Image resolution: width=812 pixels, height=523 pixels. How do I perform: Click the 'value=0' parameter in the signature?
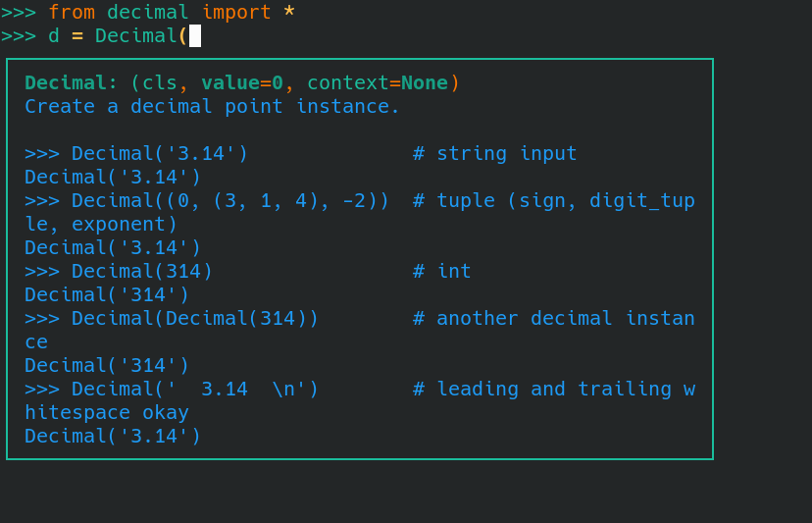pyautogui.click(x=242, y=83)
